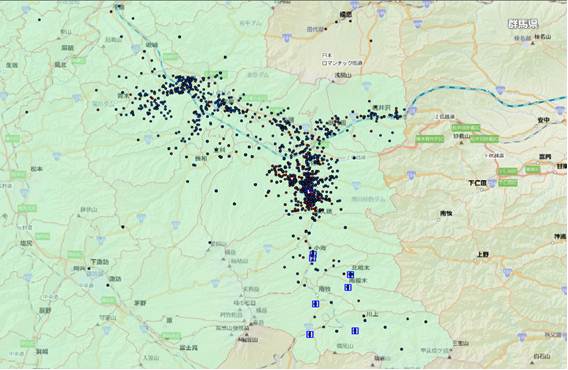Click blue marker south-west of 川上 label

tap(355, 330)
